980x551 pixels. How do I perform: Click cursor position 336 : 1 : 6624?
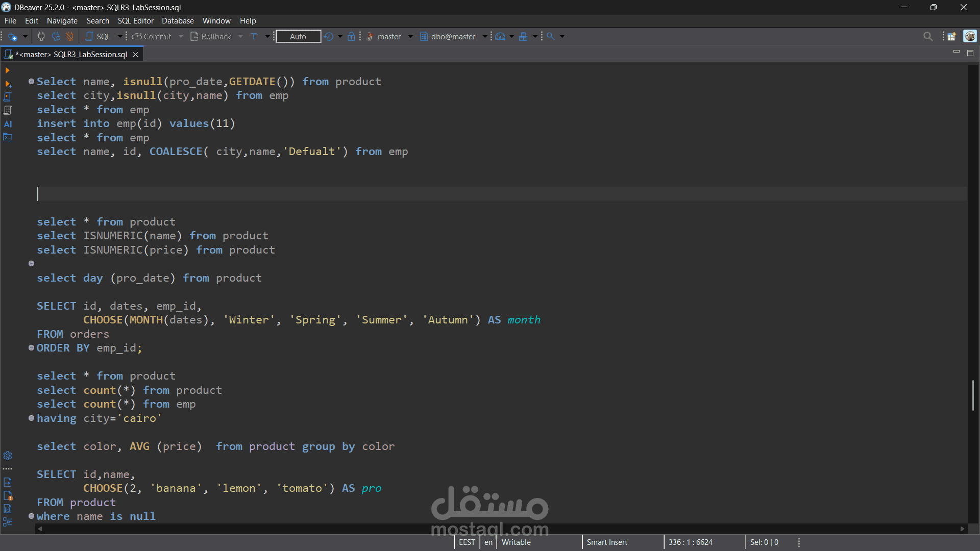pos(691,542)
